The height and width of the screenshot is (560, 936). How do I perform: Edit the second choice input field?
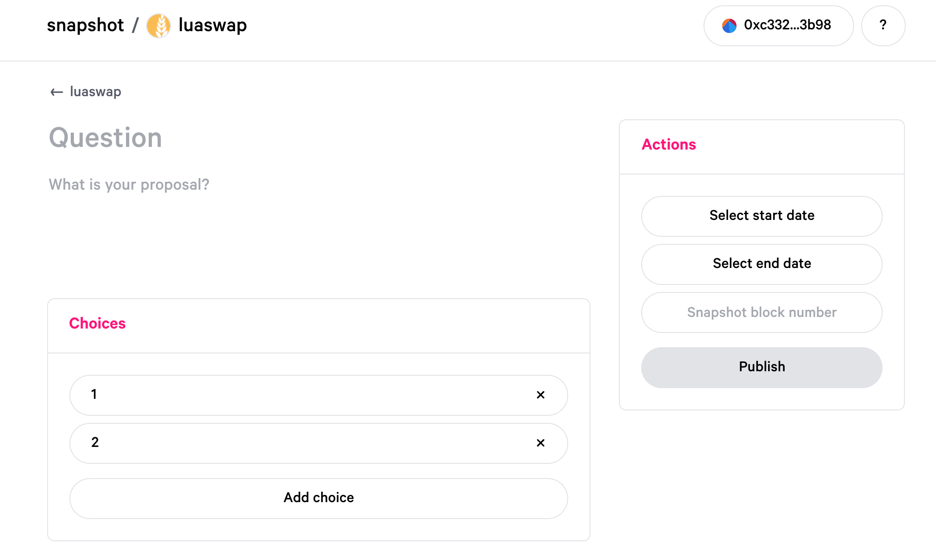pyautogui.click(x=303, y=443)
